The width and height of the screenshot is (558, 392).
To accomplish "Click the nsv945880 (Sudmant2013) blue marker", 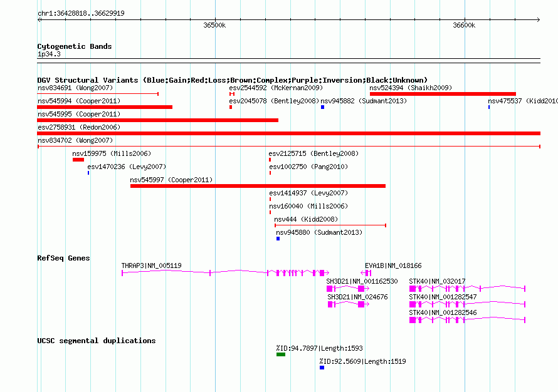I will [278, 239].
